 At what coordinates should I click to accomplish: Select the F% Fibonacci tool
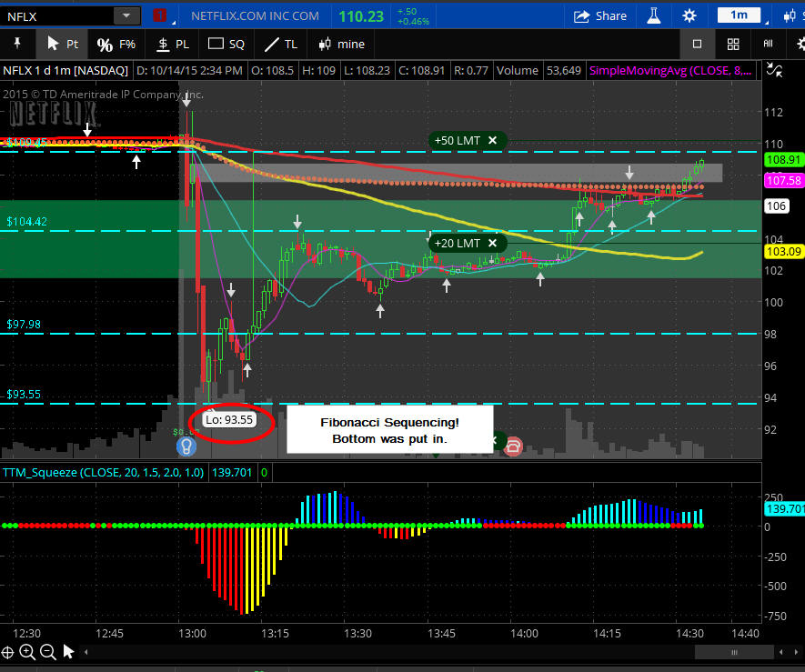[x=116, y=44]
